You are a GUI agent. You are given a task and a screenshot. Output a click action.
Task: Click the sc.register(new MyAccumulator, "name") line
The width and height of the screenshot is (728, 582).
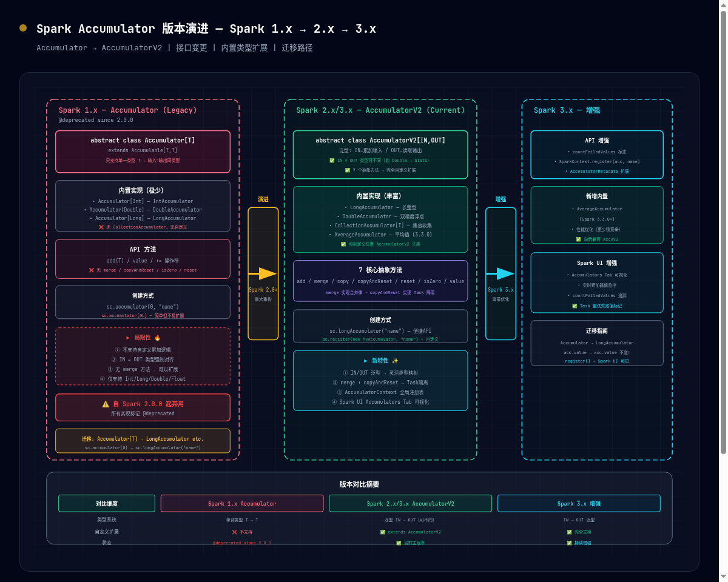[x=380, y=339]
